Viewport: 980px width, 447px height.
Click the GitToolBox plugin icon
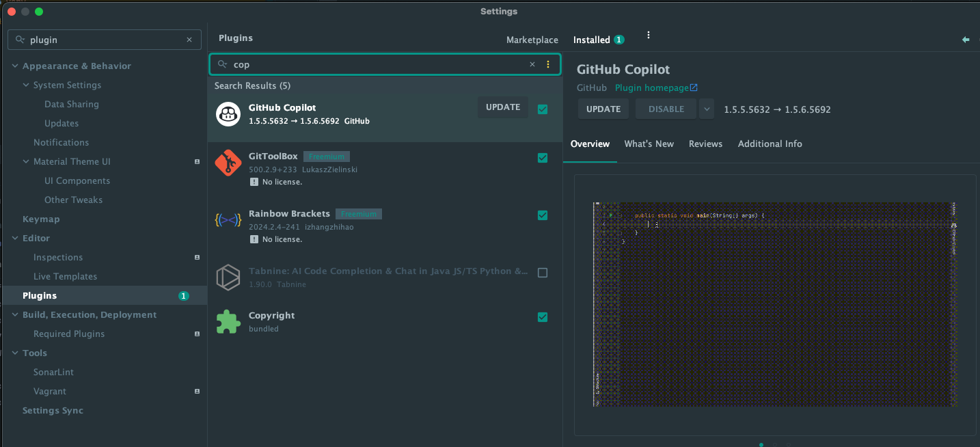coord(228,163)
